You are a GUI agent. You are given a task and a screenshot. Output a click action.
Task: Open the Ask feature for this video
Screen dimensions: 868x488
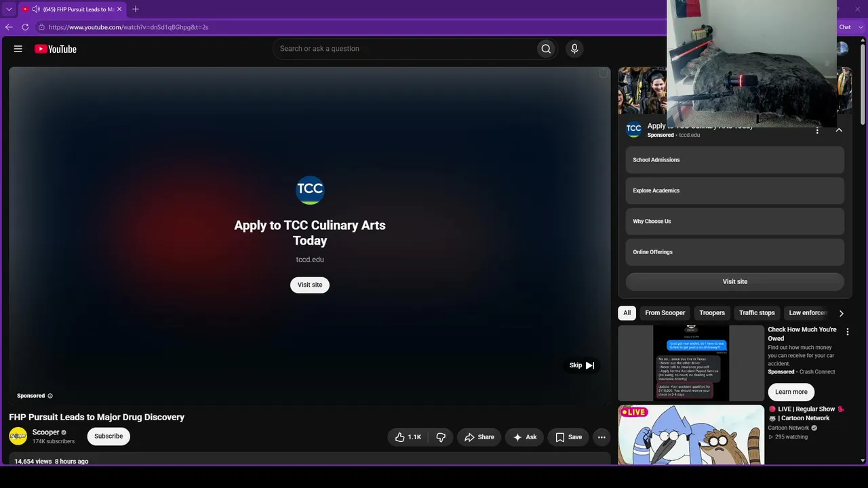coord(525,437)
